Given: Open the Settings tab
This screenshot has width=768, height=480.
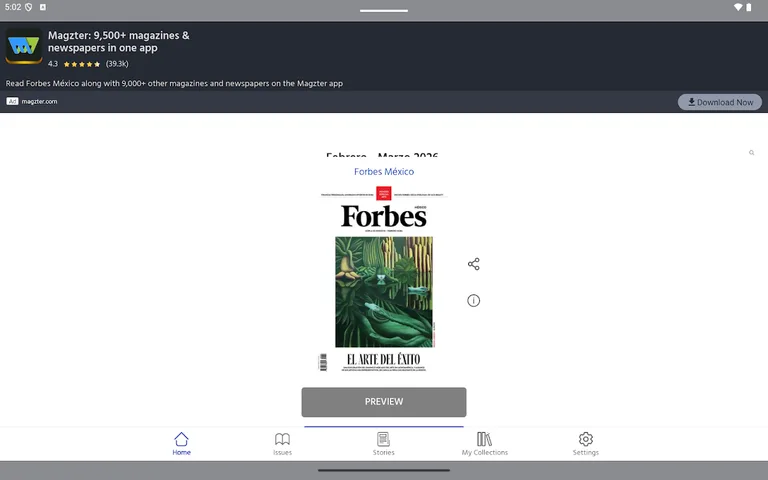Looking at the screenshot, I should click(x=586, y=444).
